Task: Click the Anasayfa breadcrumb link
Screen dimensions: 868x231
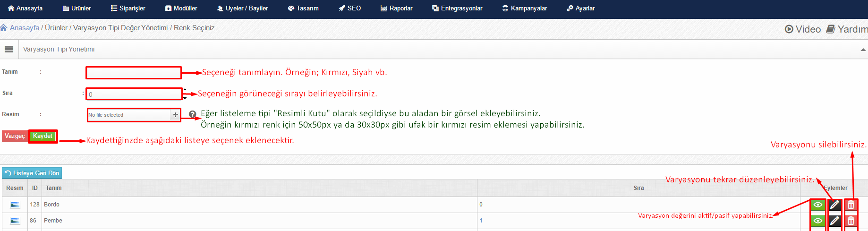Action: tap(25, 28)
